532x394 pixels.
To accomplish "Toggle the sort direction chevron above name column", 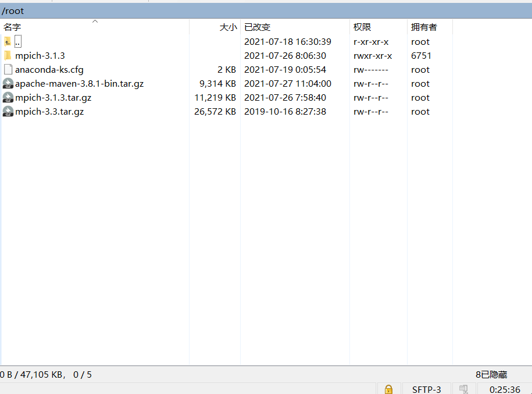I will pyautogui.click(x=94, y=21).
